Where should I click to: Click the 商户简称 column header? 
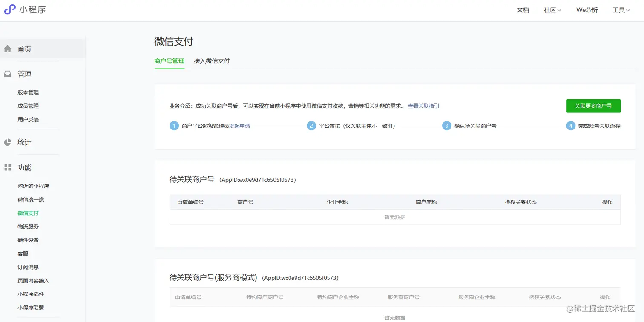[x=426, y=202]
